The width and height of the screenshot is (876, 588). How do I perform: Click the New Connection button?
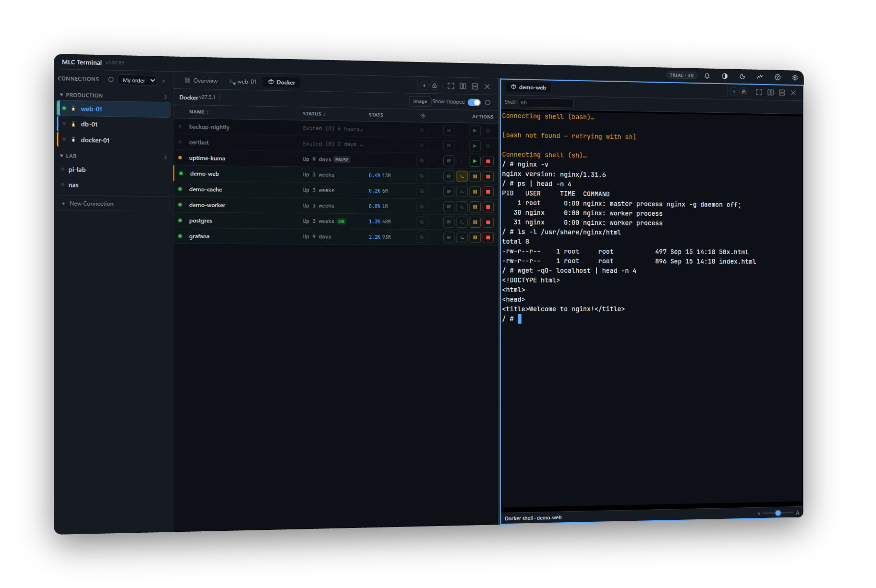point(113,204)
